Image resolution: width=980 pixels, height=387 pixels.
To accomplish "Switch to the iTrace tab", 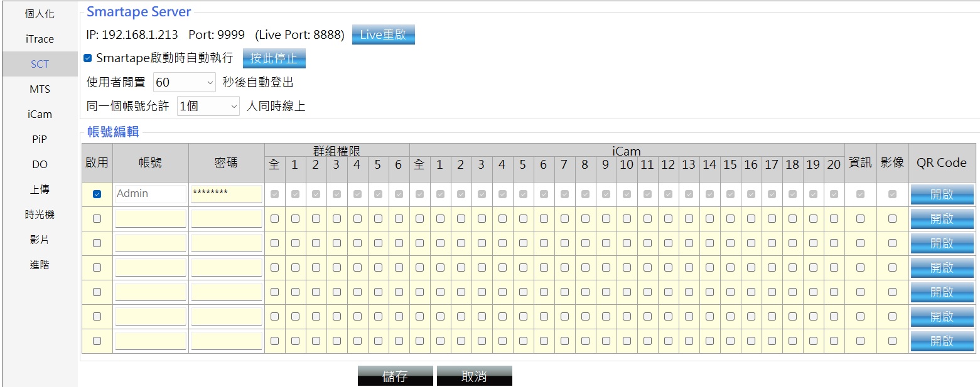I will [x=40, y=39].
